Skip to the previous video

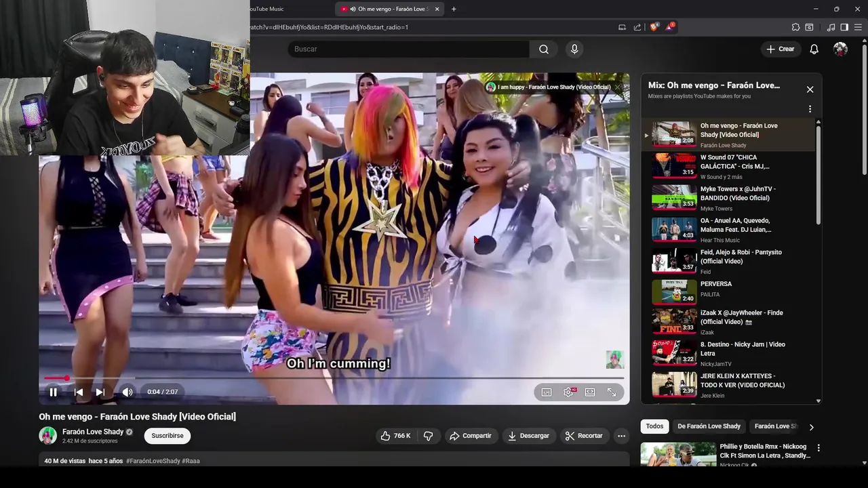point(78,392)
